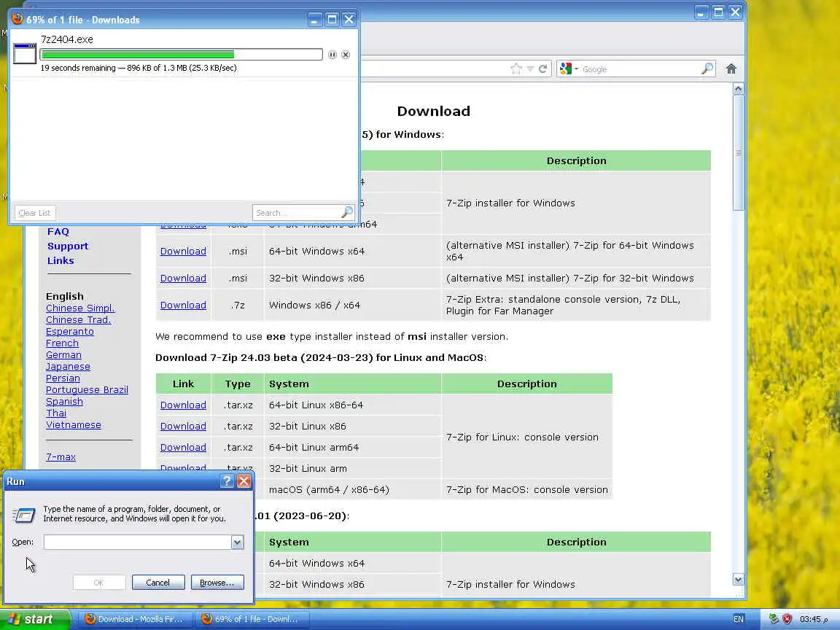Click Run dialog help question icon
The height and width of the screenshot is (630, 840).
coord(227,481)
